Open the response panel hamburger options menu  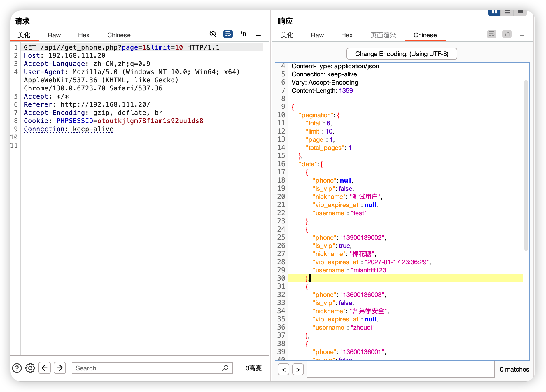[522, 34]
